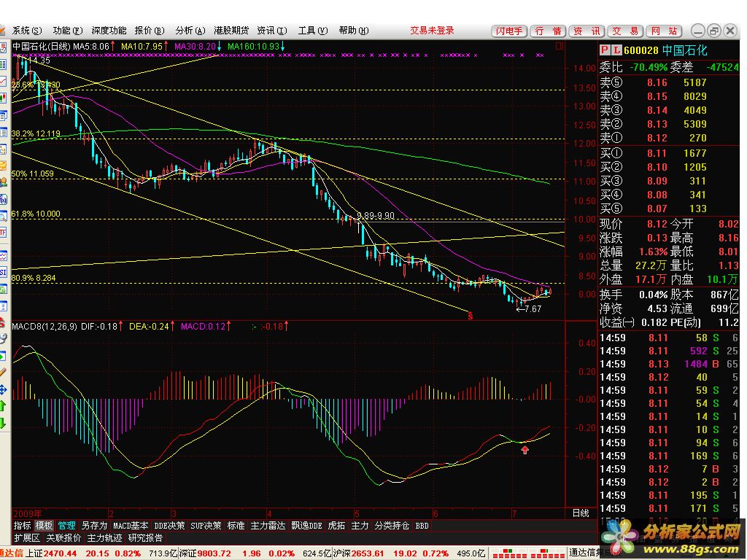Click the 行情 button
Image resolution: width=747 pixels, height=560 pixels.
pos(548,31)
